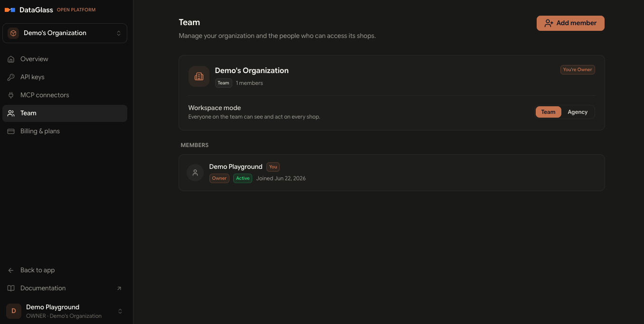Image resolution: width=644 pixels, height=324 pixels.
Task: Navigate to Billing & plans
Action: (65, 131)
